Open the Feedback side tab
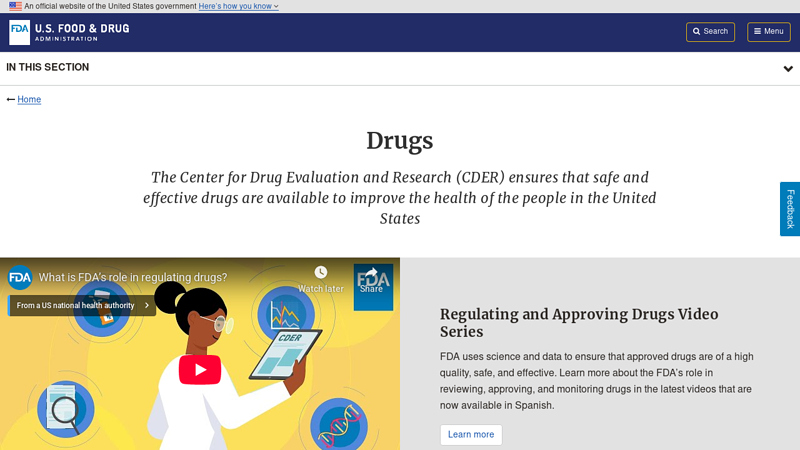The image size is (800, 450). pyautogui.click(x=790, y=209)
